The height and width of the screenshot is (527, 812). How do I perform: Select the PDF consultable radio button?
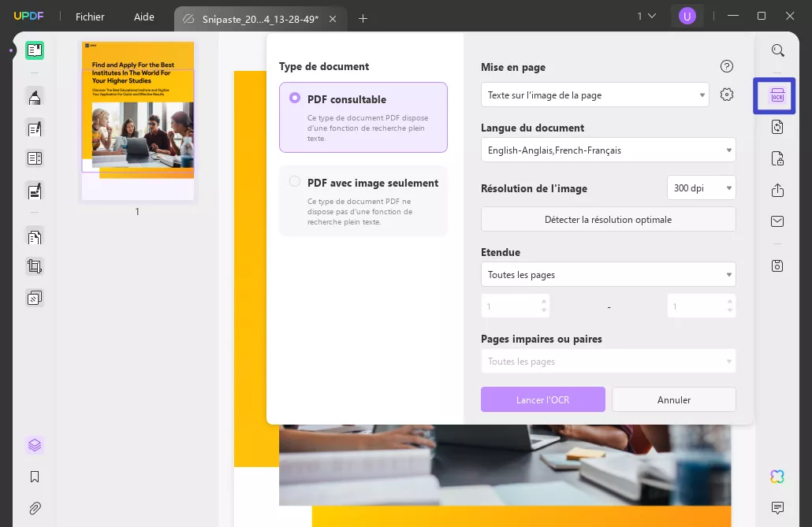point(295,98)
